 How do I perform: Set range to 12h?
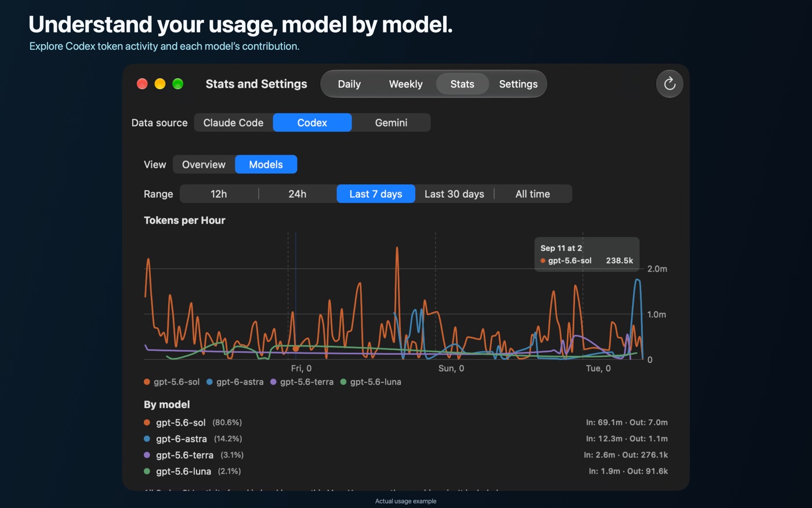pos(219,194)
